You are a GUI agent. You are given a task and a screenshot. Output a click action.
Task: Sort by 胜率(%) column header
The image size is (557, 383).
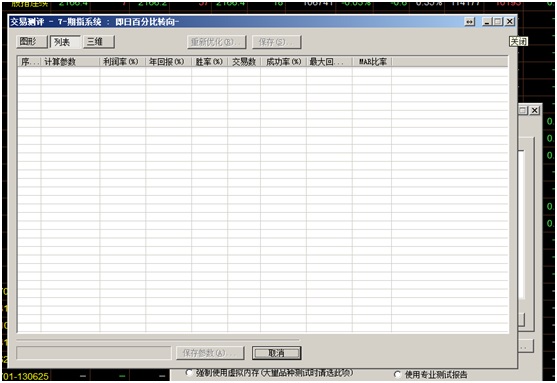point(210,62)
